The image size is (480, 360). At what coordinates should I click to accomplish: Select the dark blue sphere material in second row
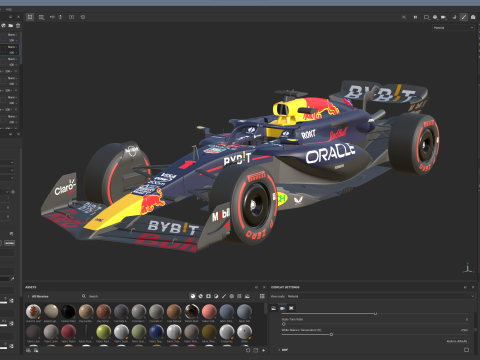156,332
